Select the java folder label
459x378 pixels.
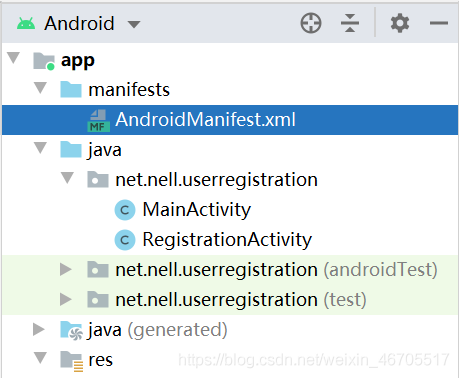105,150
